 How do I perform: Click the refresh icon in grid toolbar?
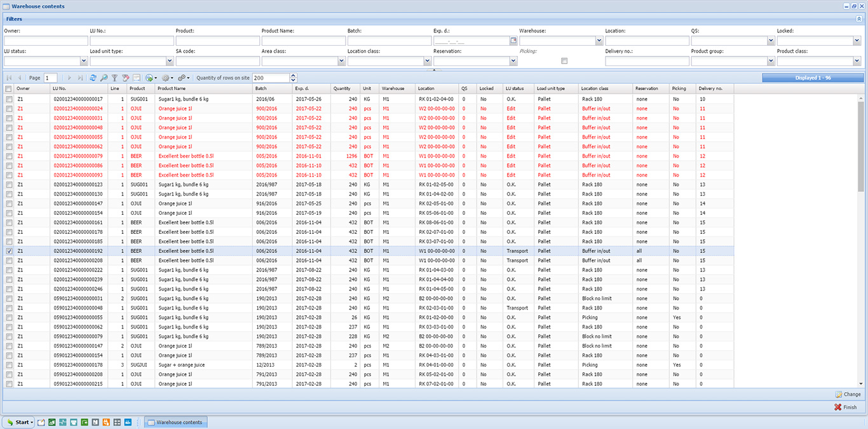tap(93, 78)
